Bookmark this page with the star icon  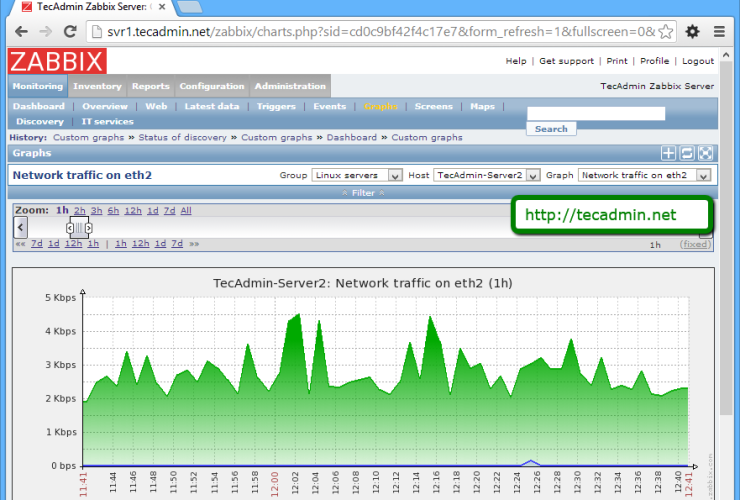point(666,31)
